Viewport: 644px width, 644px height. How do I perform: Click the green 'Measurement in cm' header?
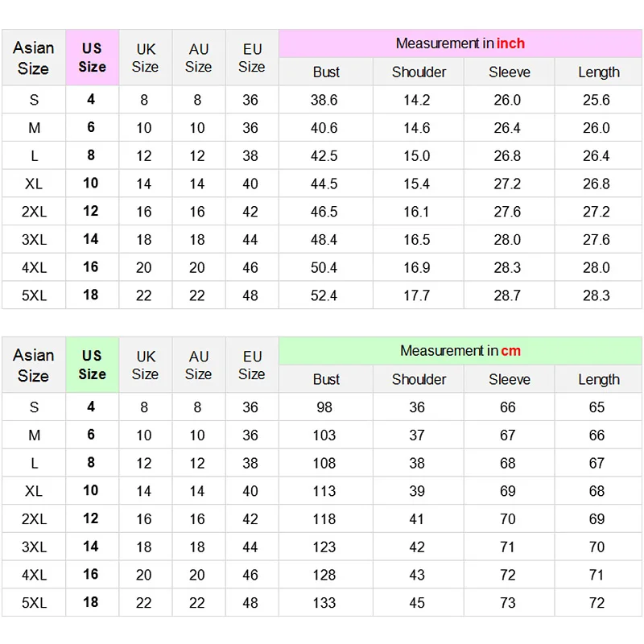click(460, 351)
